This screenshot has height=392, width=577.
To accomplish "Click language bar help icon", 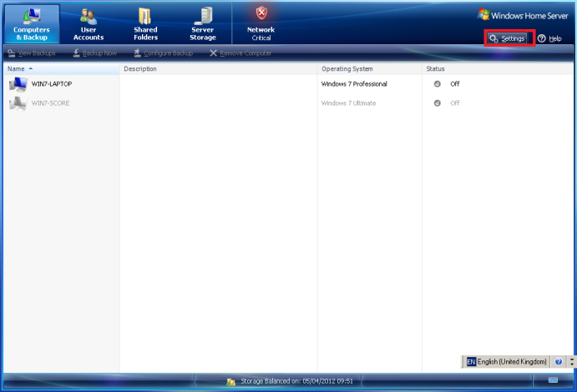I will coord(559,362).
